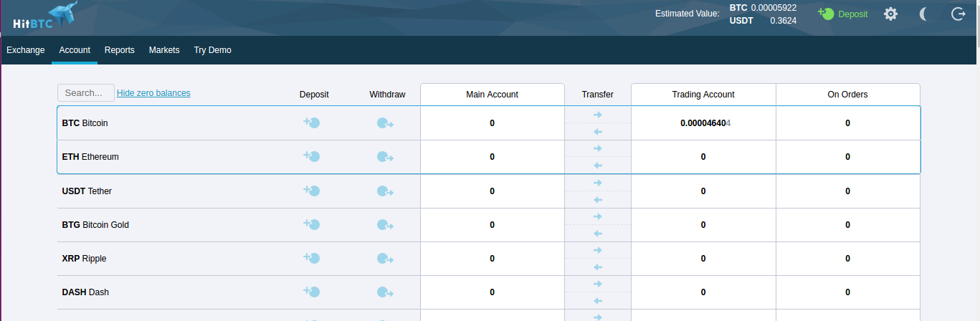Deposit DASH Dash icon
Image resolution: width=980 pixels, height=321 pixels.
(x=312, y=292)
